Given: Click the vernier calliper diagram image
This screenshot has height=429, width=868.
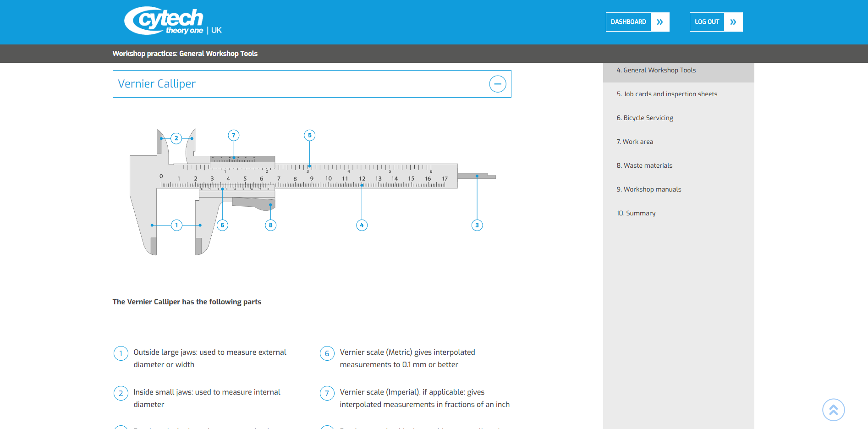Looking at the screenshot, I should (x=313, y=192).
